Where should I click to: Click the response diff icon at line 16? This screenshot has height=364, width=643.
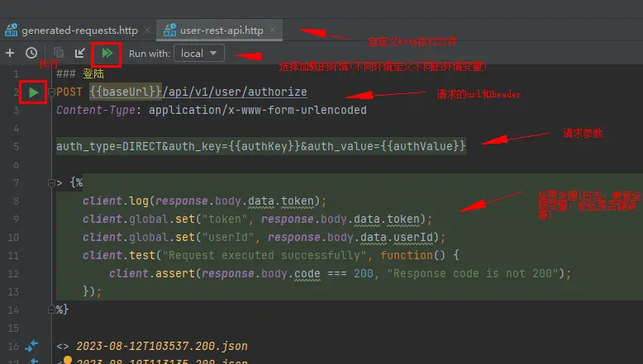pos(31,346)
